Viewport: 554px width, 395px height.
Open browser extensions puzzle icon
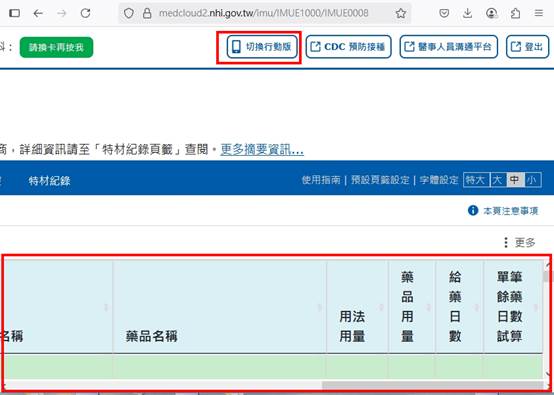[515, 13]
